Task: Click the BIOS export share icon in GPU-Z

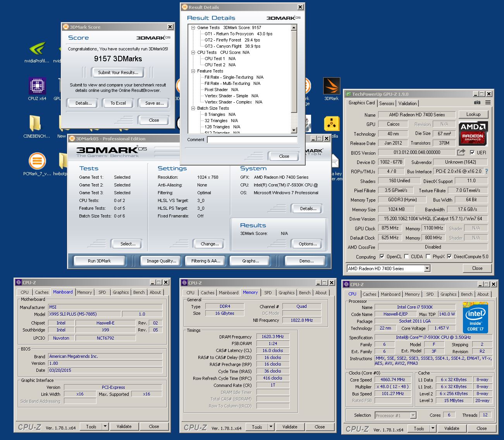Action: point(461,152)
